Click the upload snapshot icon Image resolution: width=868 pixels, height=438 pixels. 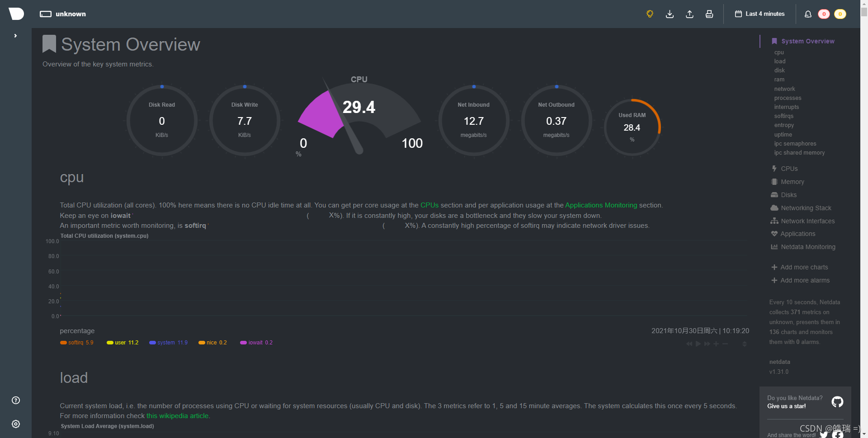(x=689, y=14)
